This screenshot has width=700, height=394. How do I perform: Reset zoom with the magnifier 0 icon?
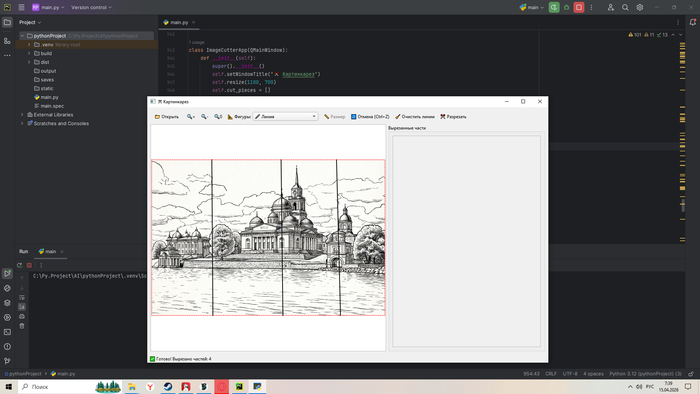pos(218,116)
